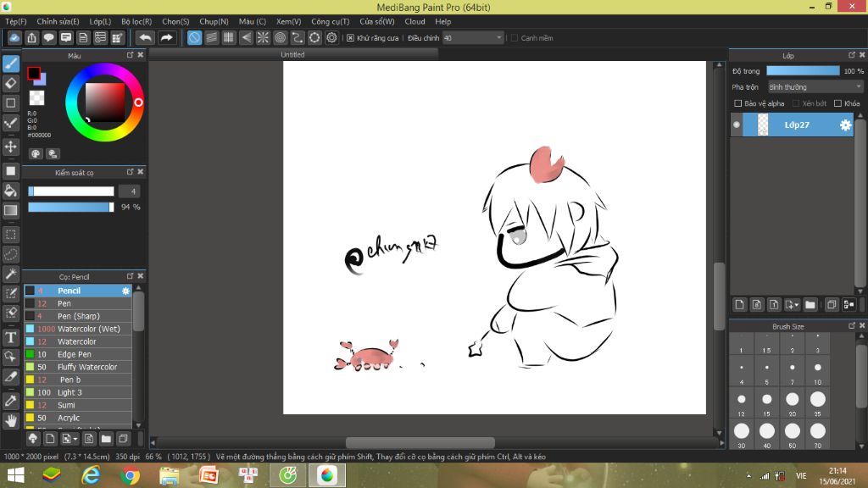Select Watercolor (Wet) brush

tap(77, 329)
